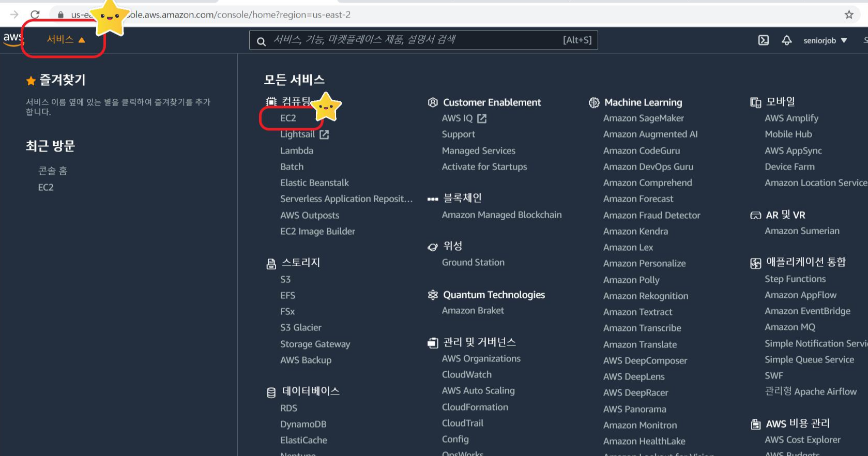
Task: Open AWS Cost Explorer
Action: (x=803, y=439)
